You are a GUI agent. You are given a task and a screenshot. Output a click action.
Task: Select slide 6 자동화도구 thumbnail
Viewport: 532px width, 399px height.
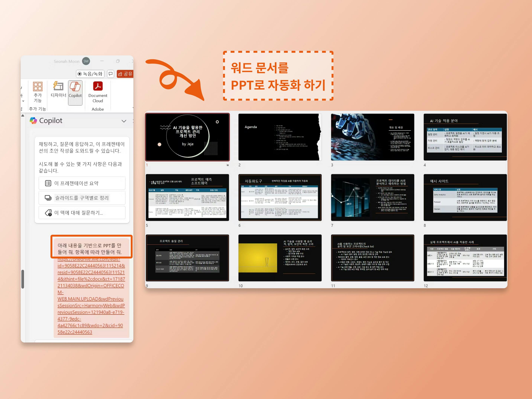tap(280, 197)
